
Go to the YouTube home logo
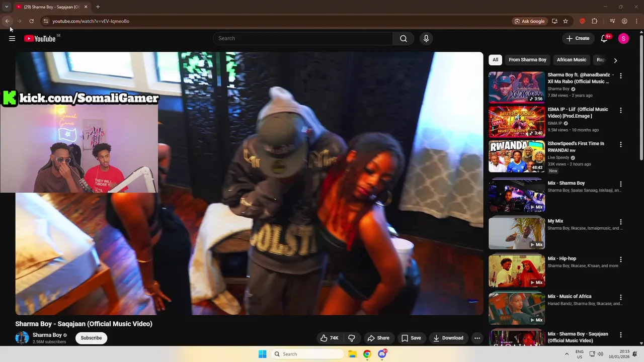click(x=40, y=39)
